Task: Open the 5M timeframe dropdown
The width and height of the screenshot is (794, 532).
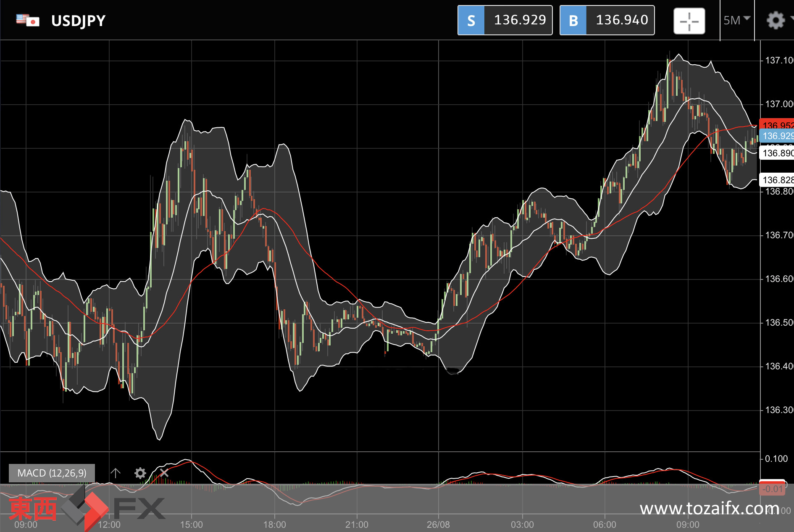Action: click(736, 20)
